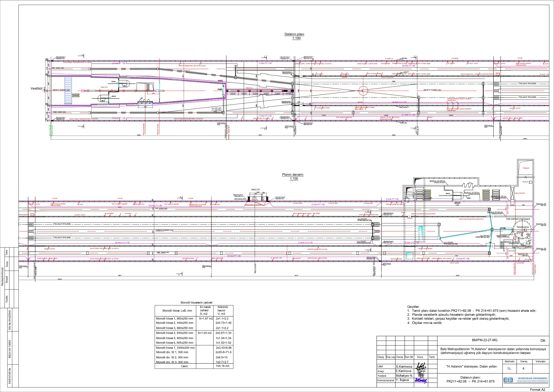Click sheet number '4' in Vərəq cell
The width and height of the screenshot is (554, 392).
coord(523,369)
